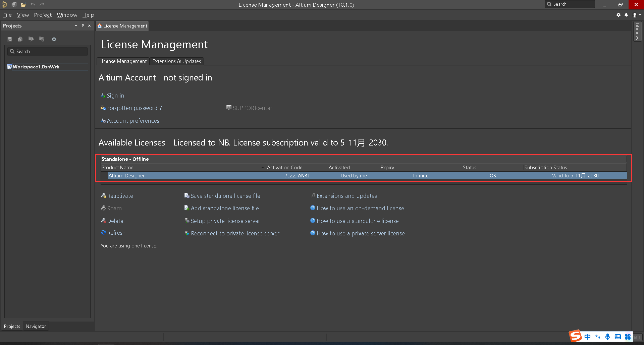The height and width of the screenshot is (345, 644).
Task: Open the user account dropdown
Action: (x=636, y=15)
